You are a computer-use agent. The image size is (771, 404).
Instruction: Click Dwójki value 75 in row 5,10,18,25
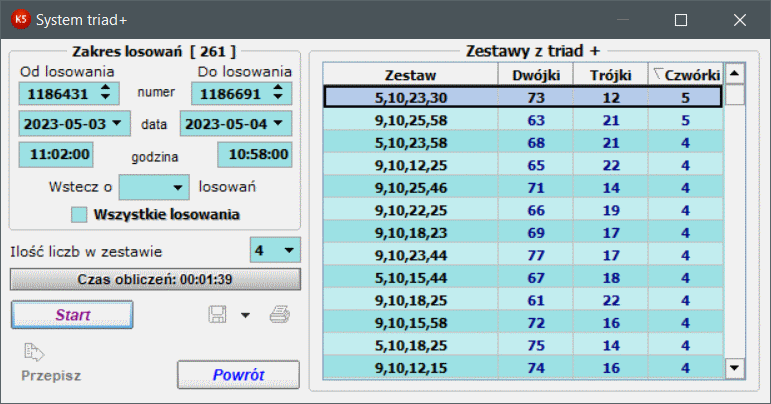click(536, 346)
